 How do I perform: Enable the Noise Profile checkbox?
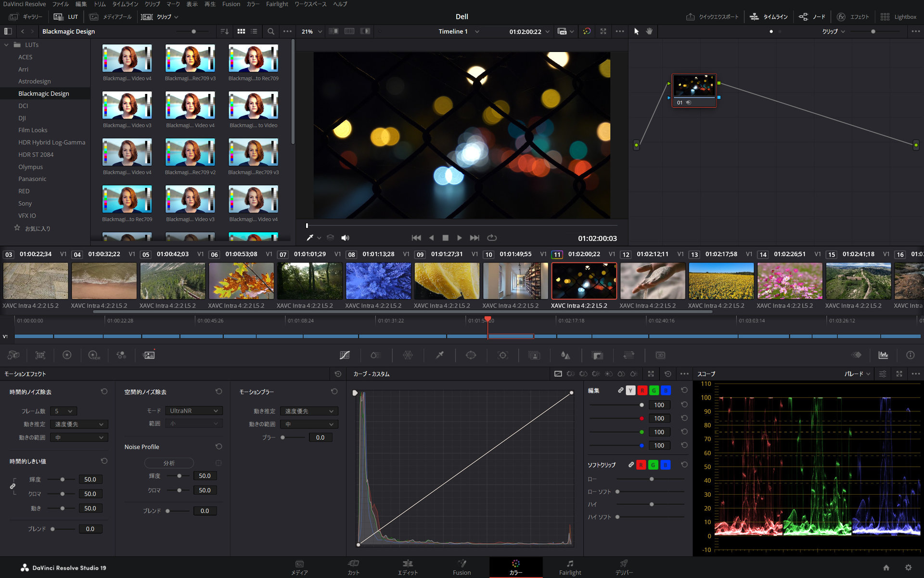[x=218, y=463]
